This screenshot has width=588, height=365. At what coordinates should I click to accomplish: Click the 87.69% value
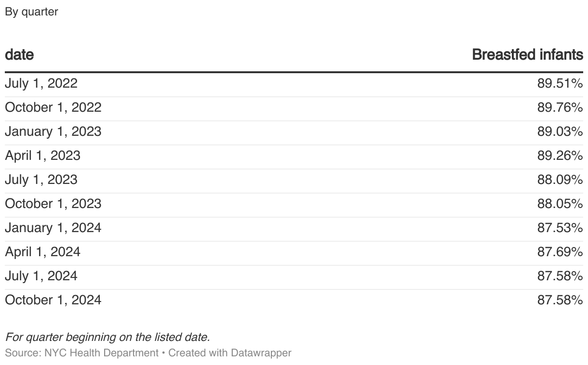[560, 252]
